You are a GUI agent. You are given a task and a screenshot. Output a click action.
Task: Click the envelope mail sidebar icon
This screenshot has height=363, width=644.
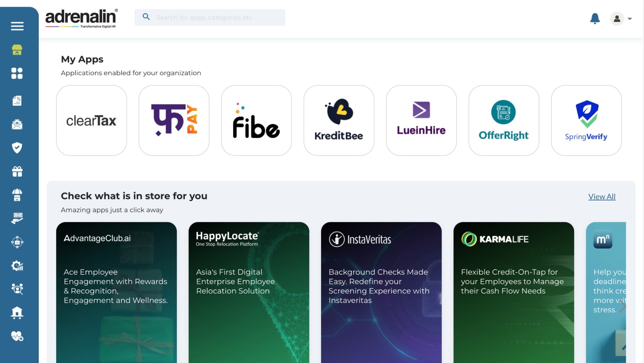pyautogui.click(x=17, y=124)
